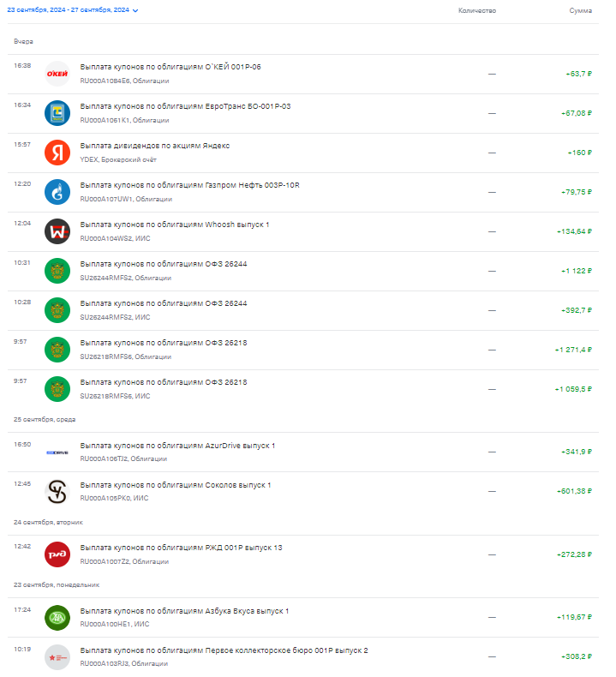Viewport: 616px width, 677px height.
Task: Open Whoosh выпуск 1 coupon entry
Action: tap(303, 231)
